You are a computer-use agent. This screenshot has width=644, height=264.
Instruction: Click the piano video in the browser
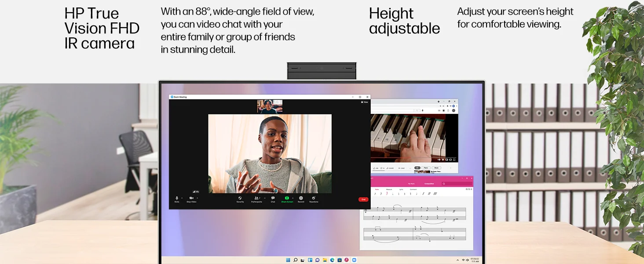408,138
